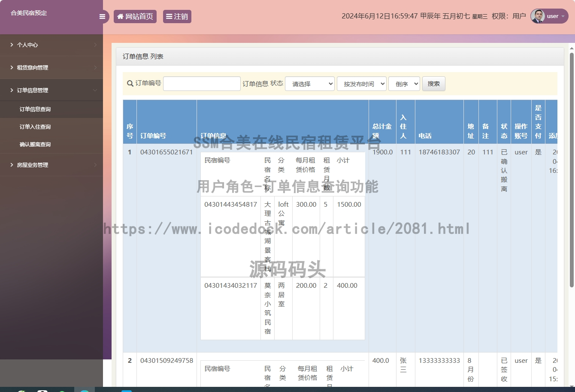
Task: Click the magnifier icon beside 订单编号
Action: (x=130, y=84)
